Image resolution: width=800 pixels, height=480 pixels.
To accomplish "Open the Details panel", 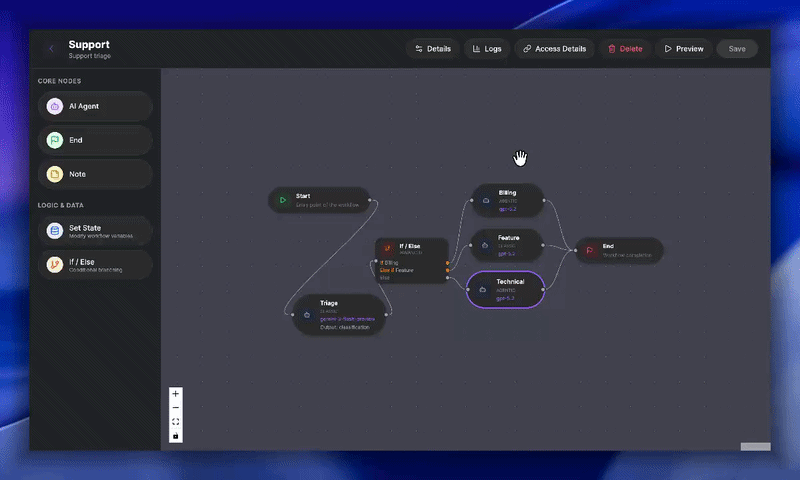I will (431, 48).
